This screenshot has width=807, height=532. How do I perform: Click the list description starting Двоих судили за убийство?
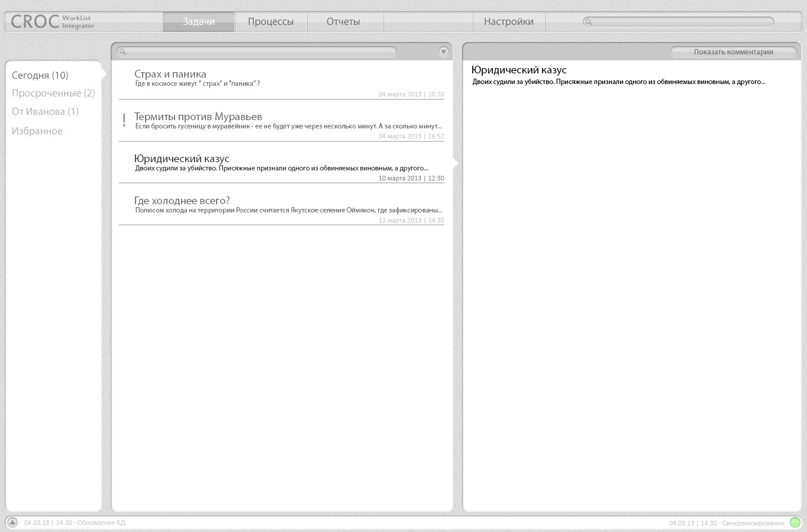pos(282,168)
